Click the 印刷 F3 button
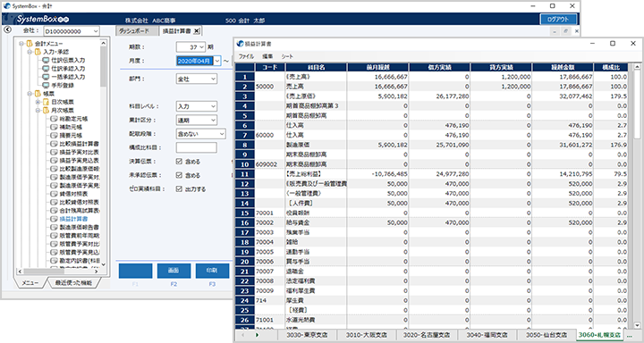Screen dimensions: 644x343 click(212, 271)
